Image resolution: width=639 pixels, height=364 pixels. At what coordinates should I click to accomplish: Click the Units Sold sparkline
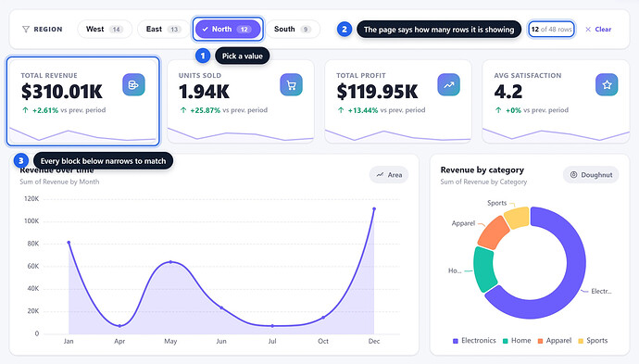click(x=241, y=135)
